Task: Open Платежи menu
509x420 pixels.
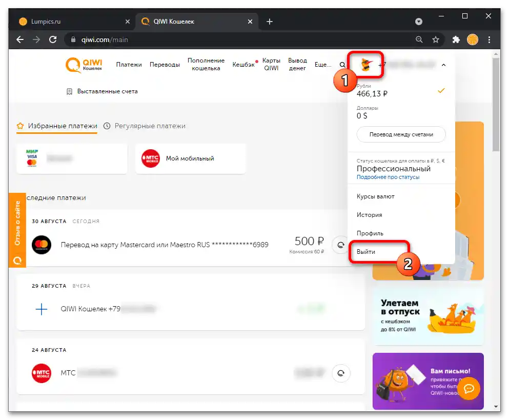Action: point(129,64)
